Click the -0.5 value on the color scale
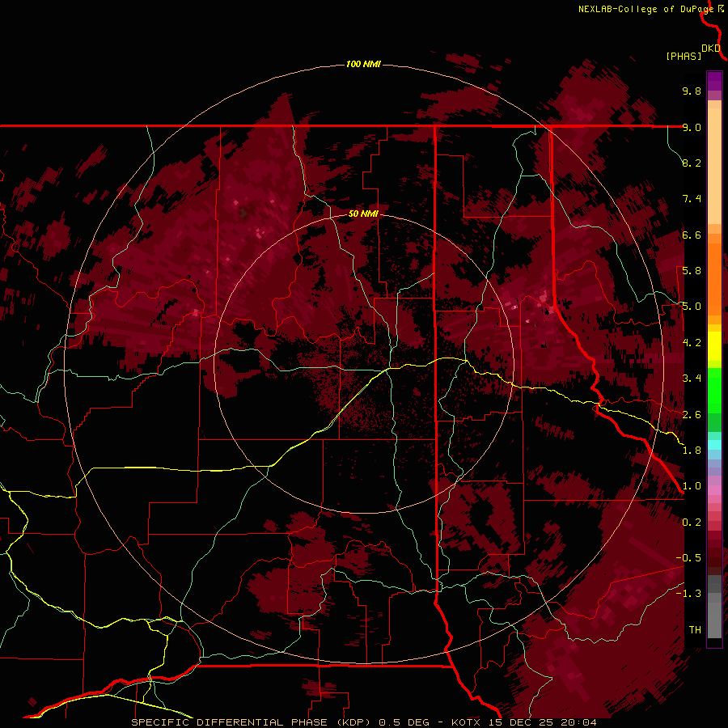Viewport: 728px width, 728px height. click(688, 558)
